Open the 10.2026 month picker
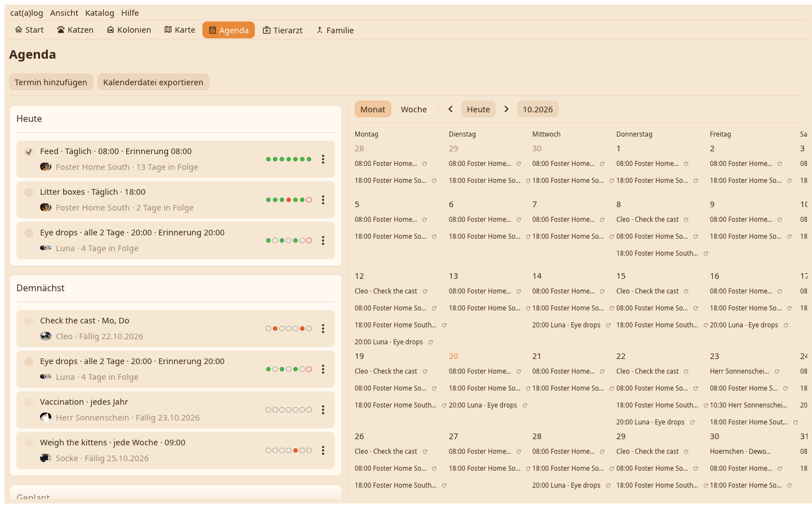812x508 pixels. [538, 109]
